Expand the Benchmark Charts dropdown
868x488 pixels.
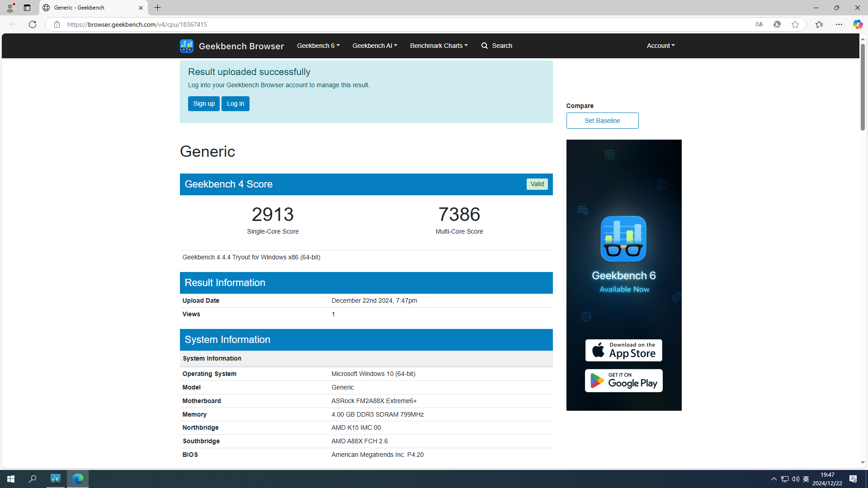click(x=439, y=46)
